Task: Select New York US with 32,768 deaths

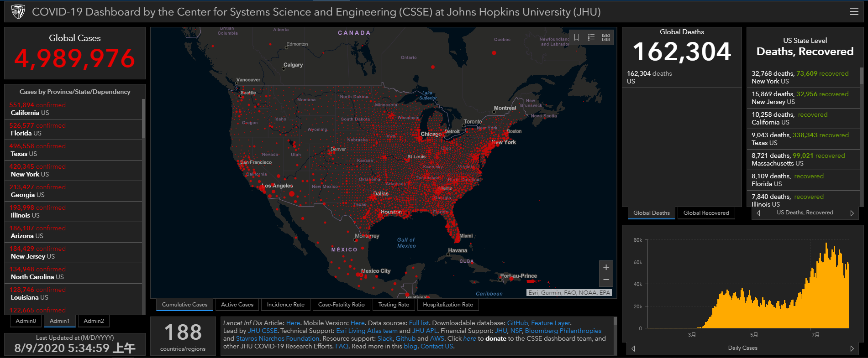Action: click(804, 77)
